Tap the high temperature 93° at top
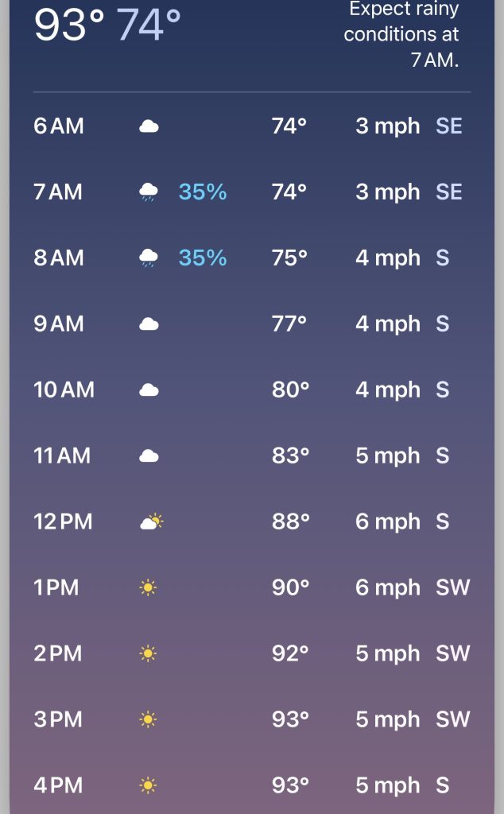504x814 pixels. (69, 24)
